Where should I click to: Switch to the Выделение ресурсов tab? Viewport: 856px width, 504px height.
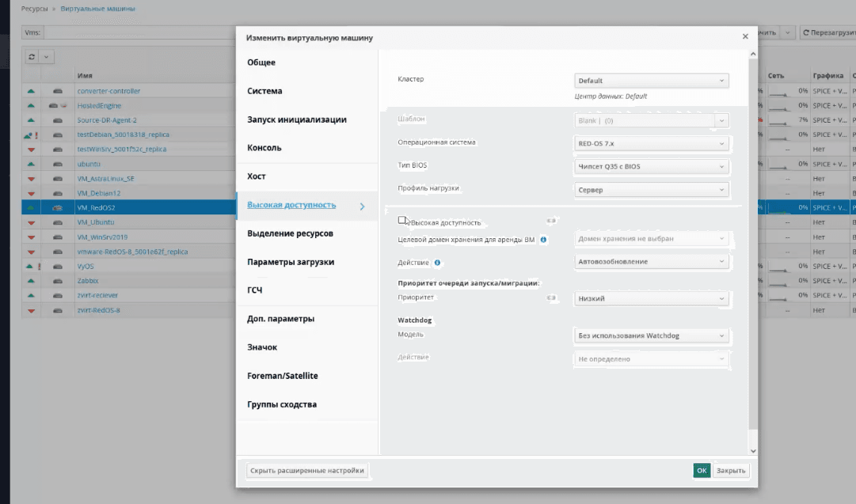(290, 233)
